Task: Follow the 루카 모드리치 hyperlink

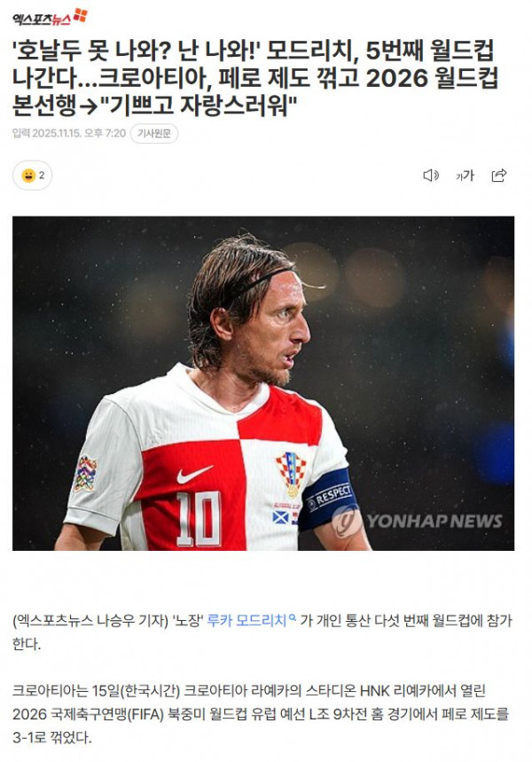Action: coord(246,621)
